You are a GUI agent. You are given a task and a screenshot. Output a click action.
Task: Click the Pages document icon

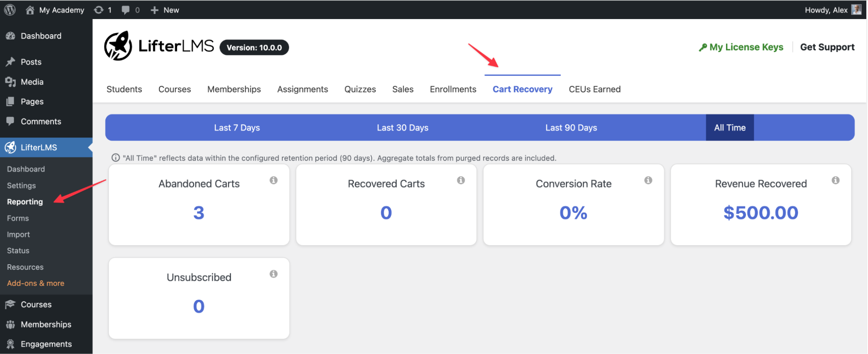[x=10, y=102]
